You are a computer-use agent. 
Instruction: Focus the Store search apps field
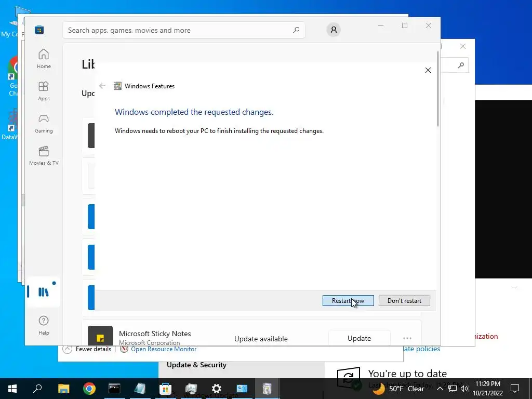point(184,30)
